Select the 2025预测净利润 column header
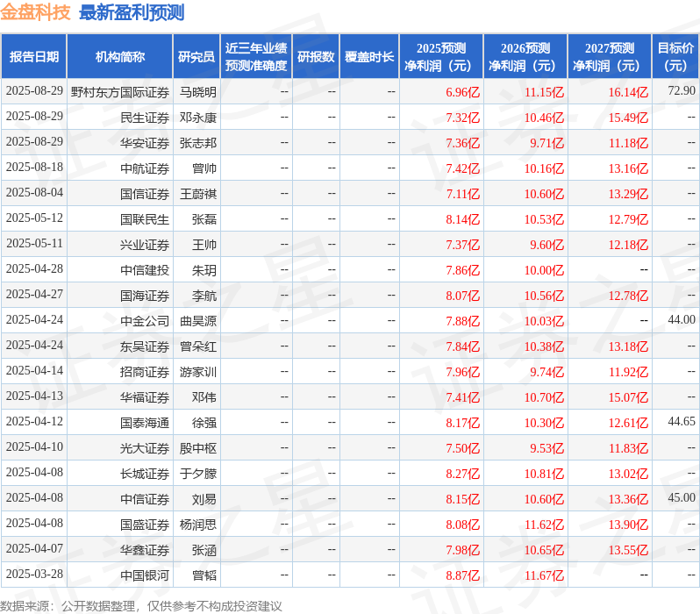Viewport: 700px width, 614px height. point(441,57)
